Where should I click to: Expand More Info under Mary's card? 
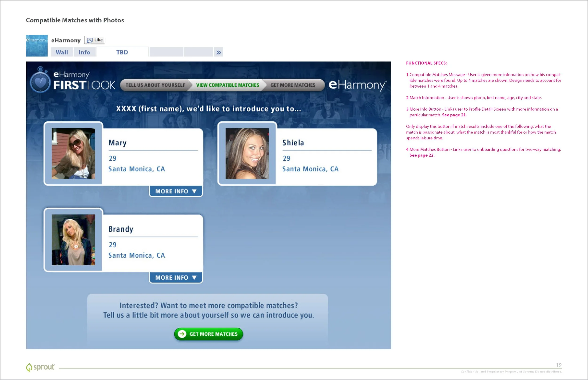(176, 191)
